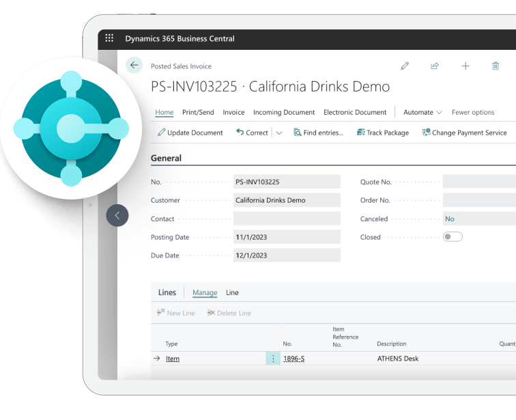The image size is (516, 420).
Task: Click the Posting Date field
Action: [x=287, y=237]
